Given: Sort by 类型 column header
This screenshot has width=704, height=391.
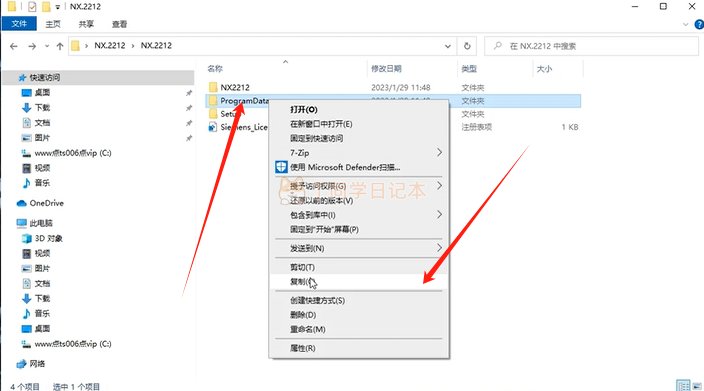Looking at the screenshot, I should pyautogui.click(x=469, y=69).
